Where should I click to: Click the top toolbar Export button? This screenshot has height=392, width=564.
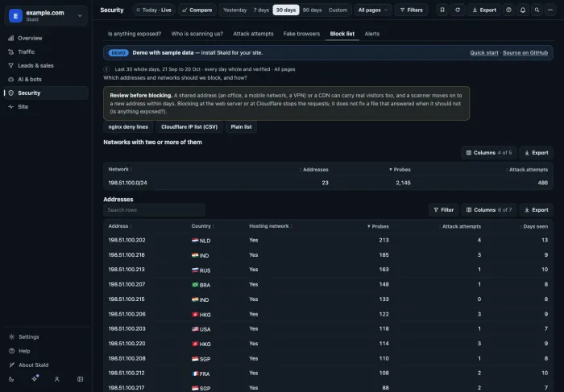[484, 10]
